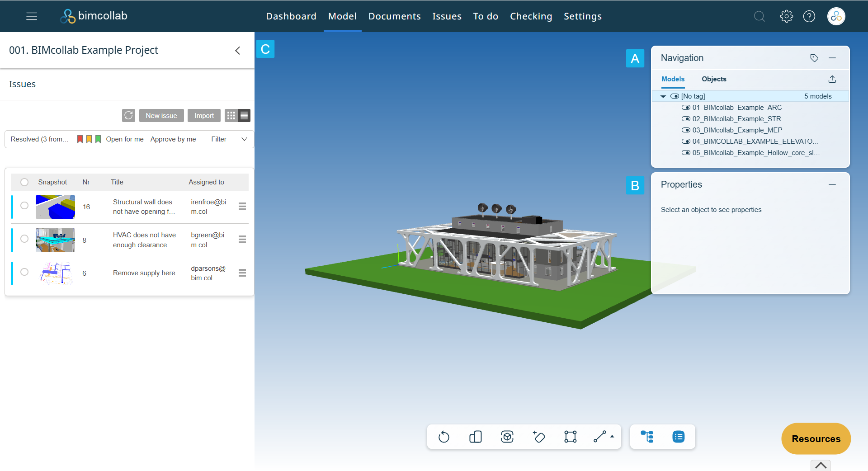This screenshot has height=471, width=868.
Task: Expand the bottom panel chevron
Action: pyautogui.click(x=821, y=465)
